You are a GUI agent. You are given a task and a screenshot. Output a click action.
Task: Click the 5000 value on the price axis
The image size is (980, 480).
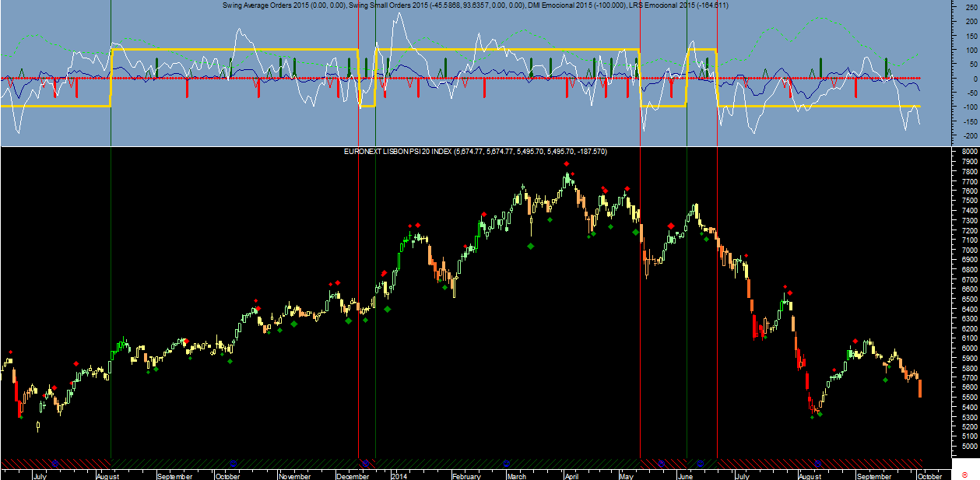[970, 447]
